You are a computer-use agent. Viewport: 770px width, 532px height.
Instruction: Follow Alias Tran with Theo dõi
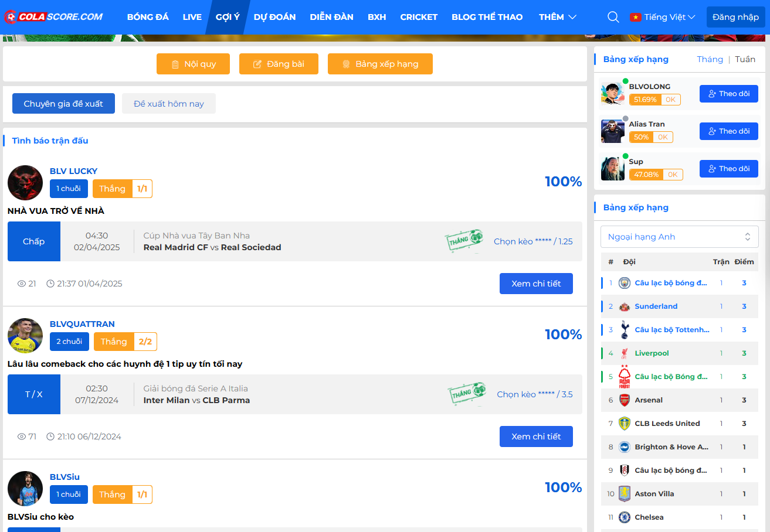click(x=729, y=131)
